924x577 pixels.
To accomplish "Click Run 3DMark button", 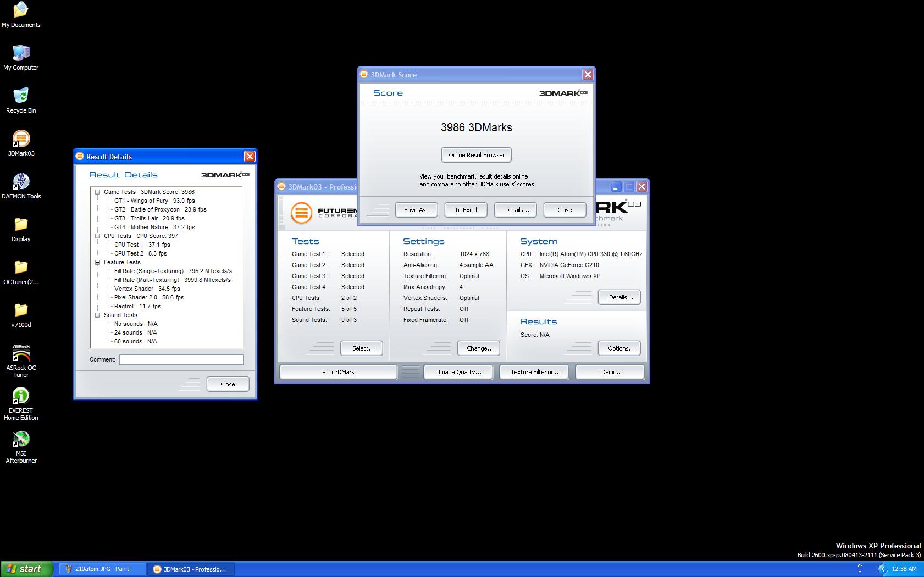I will pos(338,372).
